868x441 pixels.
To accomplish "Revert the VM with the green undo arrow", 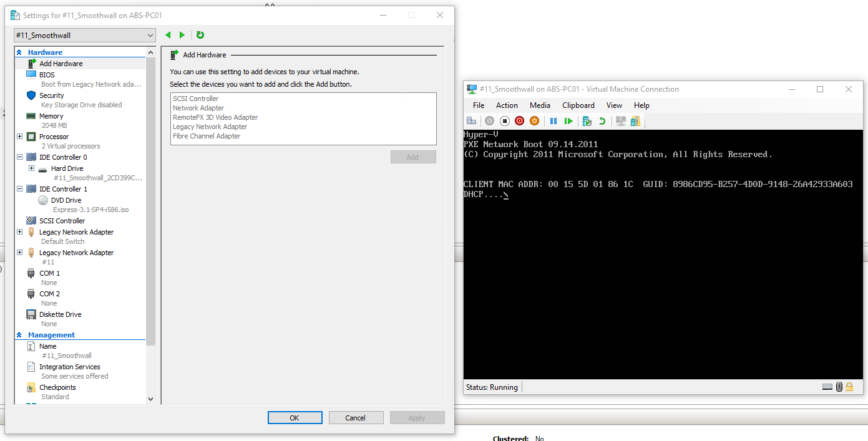I will coord(602,121).
